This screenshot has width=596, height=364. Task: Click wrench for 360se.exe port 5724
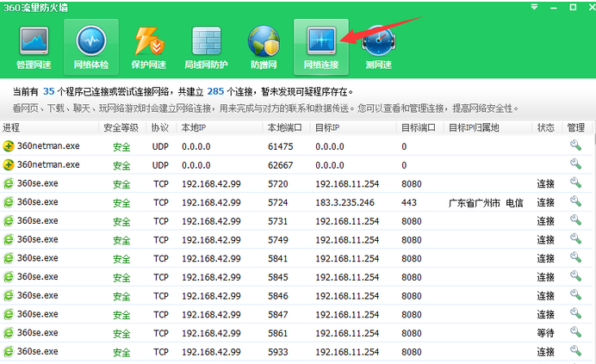pos(575,201)
